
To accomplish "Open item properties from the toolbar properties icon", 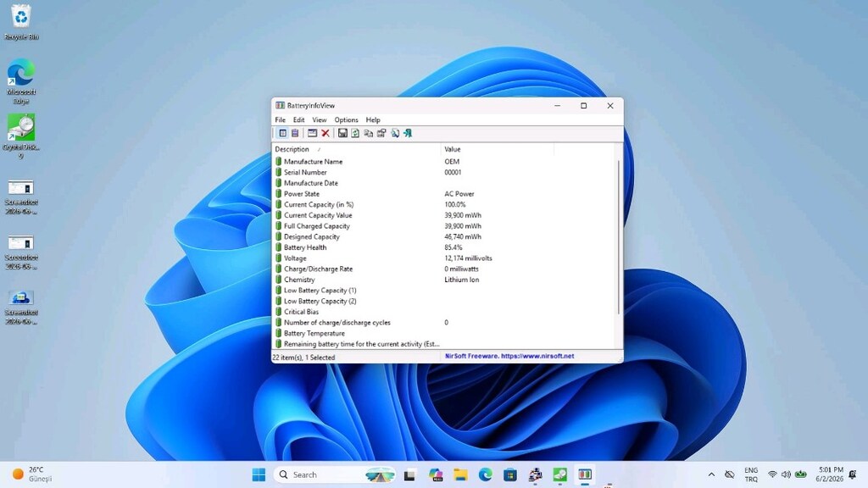I will click(381, 133).
